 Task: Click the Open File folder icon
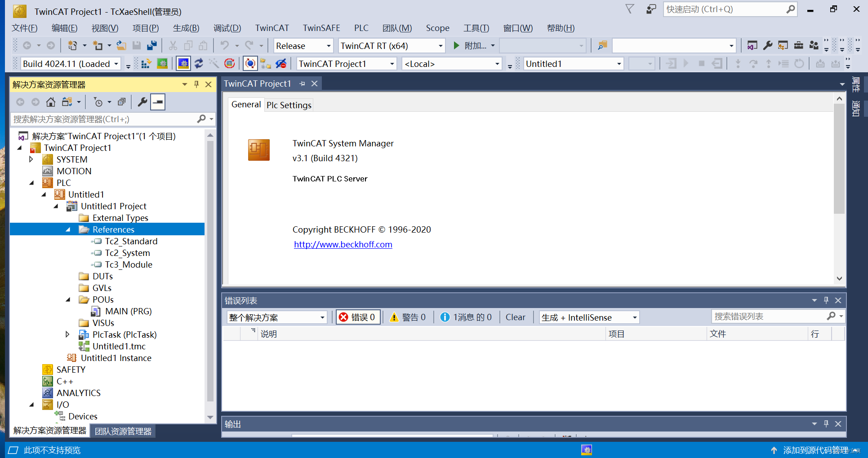pyautogui.click(x=121, y=45)
